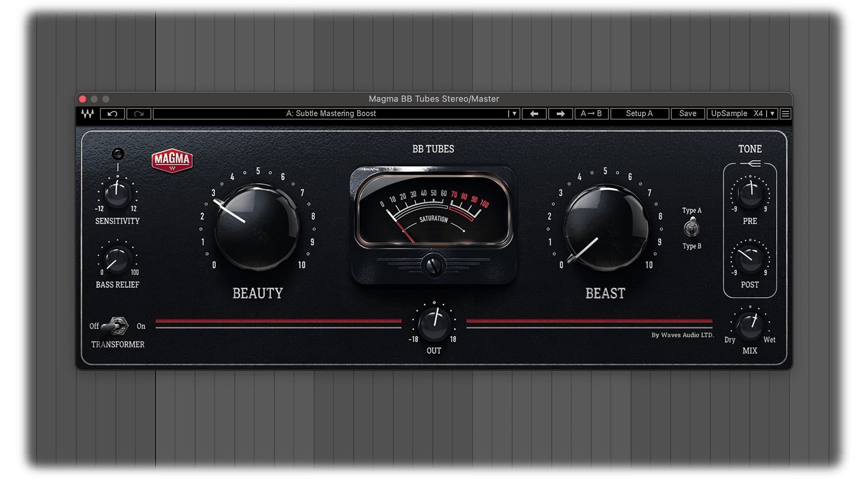Click the window title "Magma BB Tubes Stereo/Master"
The height and width of the screenshot is (487, 868).
pos(434,99)
